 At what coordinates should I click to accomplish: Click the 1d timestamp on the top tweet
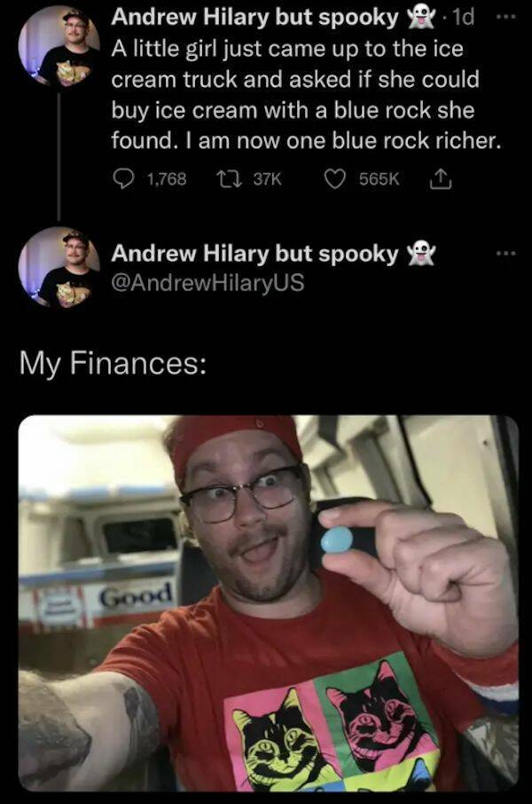point(461,18)
